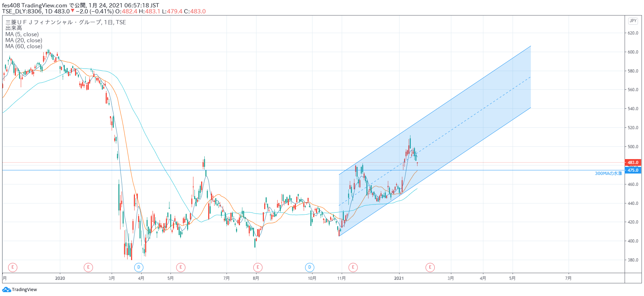This screenshot has height=296, width=644.
Task: Click the earnings marker under May 2020
Action: click(x=181, y=267)
